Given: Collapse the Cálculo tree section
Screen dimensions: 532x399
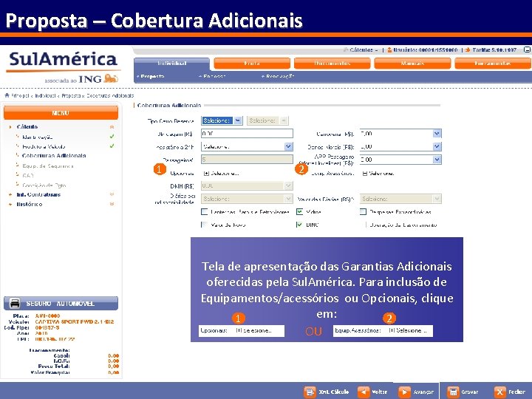Looking at the screenshot, I should (27, 126).
